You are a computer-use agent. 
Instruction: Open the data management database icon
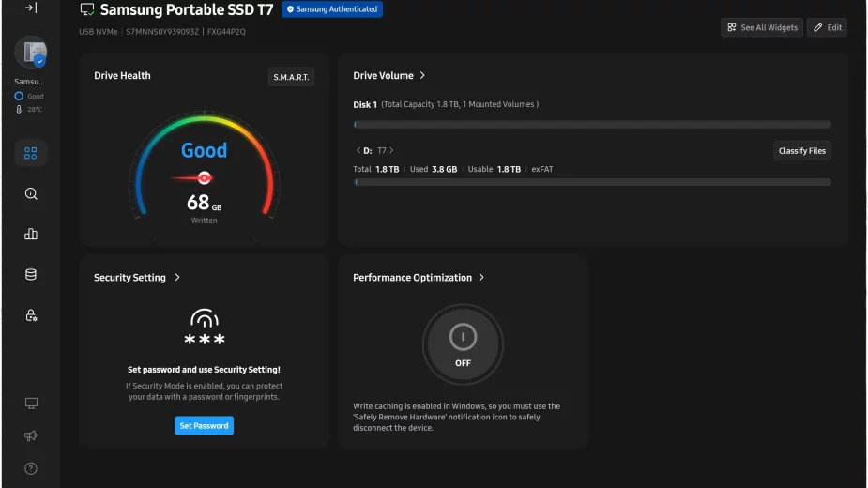(31, 275)
